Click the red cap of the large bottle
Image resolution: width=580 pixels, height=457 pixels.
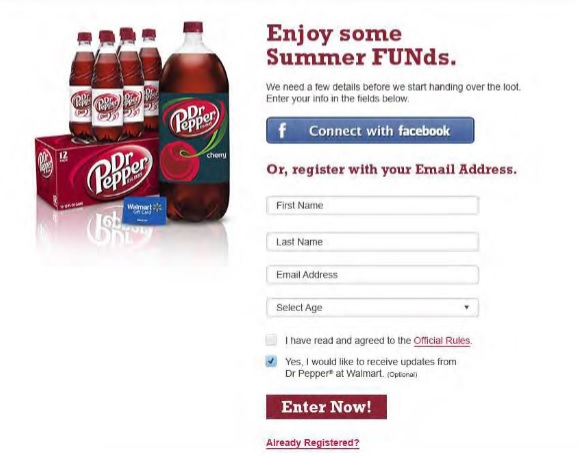(193, 27)
